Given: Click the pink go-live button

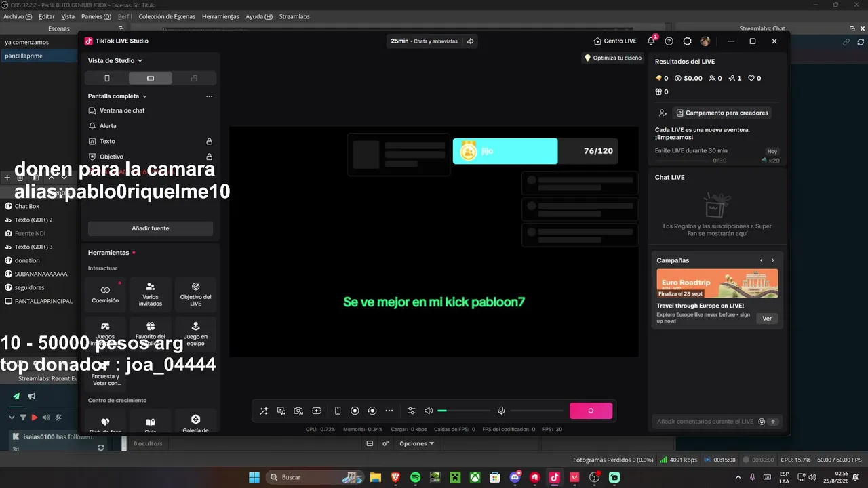Looking at the screenshot, I should pos(591,411).
